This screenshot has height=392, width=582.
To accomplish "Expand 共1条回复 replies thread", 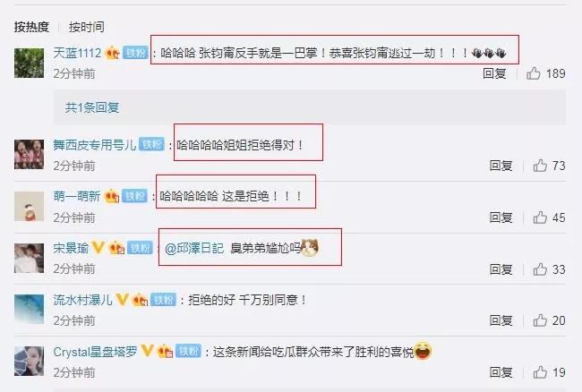I will pyautogui.click(x=92, y=107).
